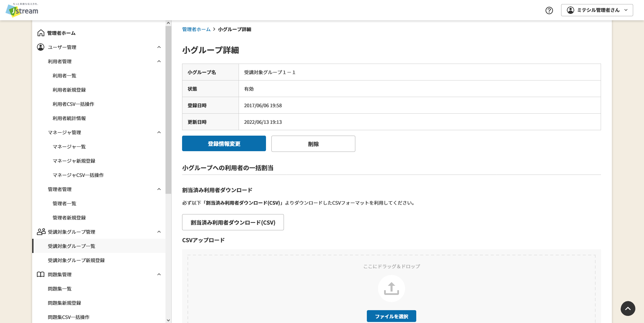Click the Jstream logo

point(22,10)
